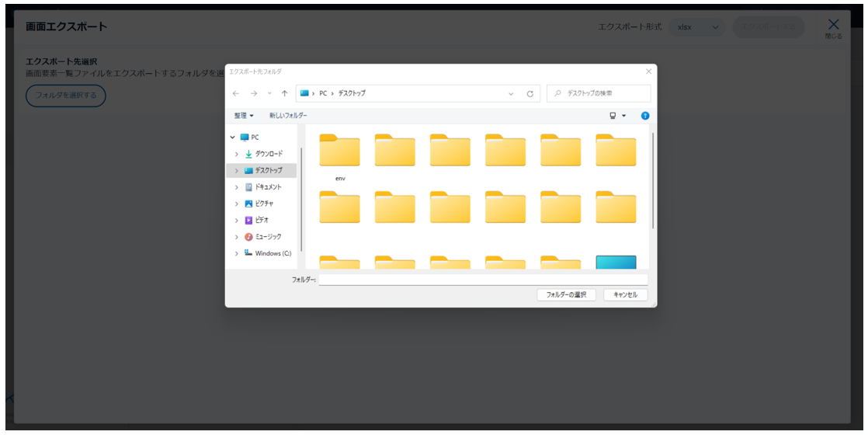Image resolution: width=868 pixels, height=435 pixels.
Task: Click the フォルダー name input field
Action: click(483, 279)
